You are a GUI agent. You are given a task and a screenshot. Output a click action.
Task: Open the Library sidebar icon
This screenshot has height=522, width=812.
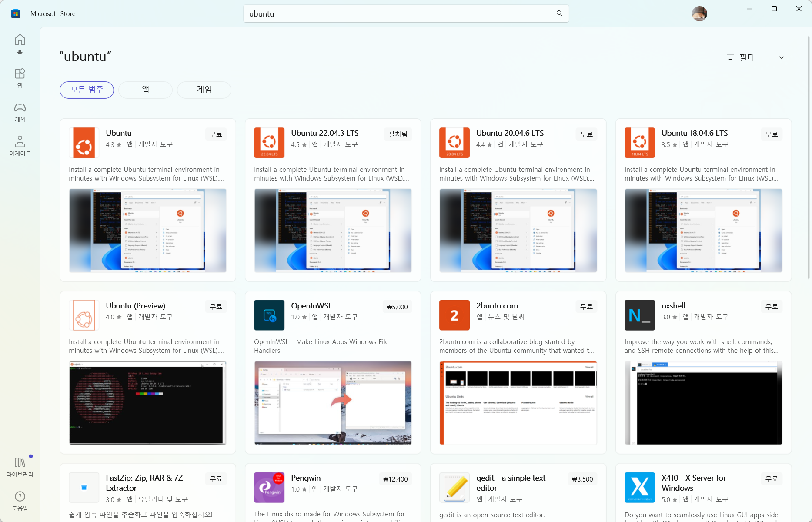pos(20,467)
